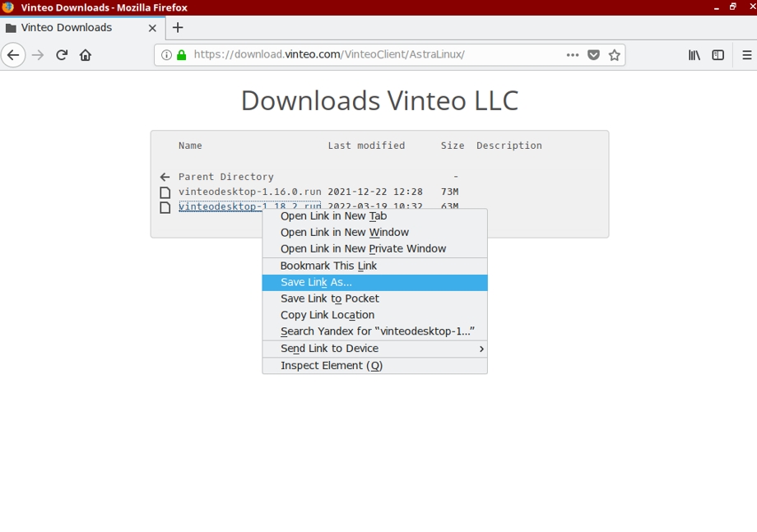
Task: Expand Send Link to Device submenu
Action: pyautogui.click(x=374, y=349)
